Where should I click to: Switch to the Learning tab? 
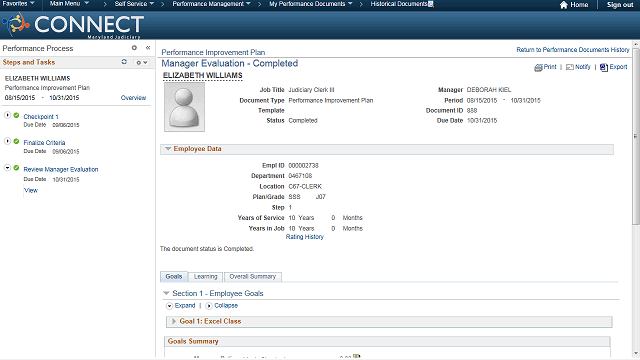click(205, 277)
